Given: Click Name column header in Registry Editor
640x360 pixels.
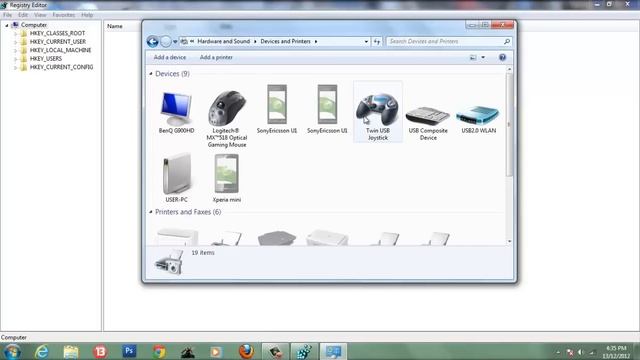Looking at the screenshot, I should [115, 26].
